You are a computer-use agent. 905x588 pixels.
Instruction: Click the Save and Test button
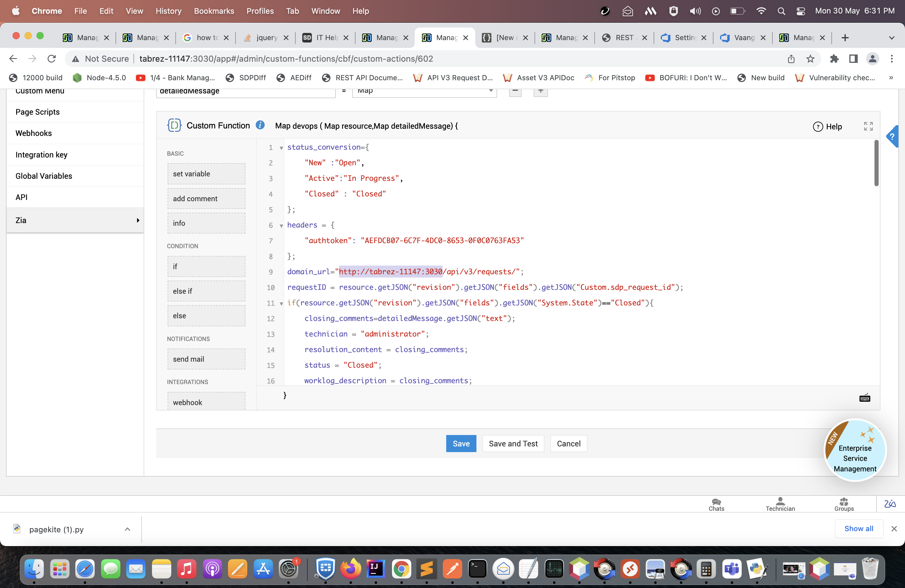[x=513, y=443]
